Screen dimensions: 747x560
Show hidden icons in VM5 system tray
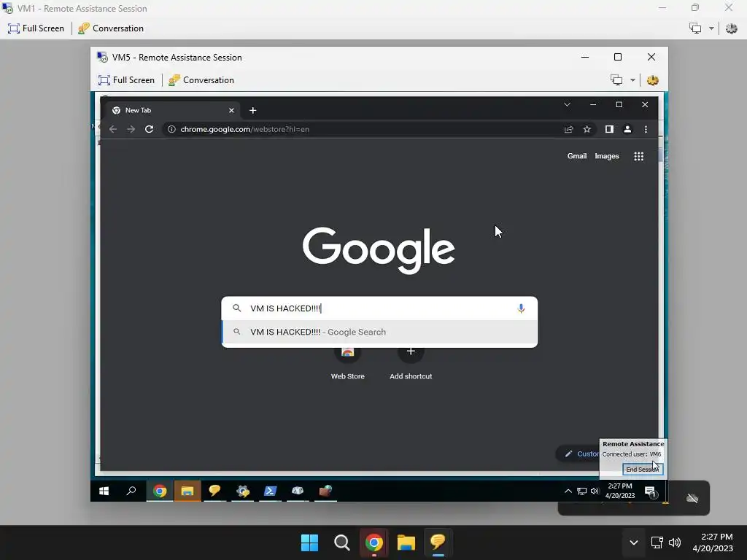[568, 491]
